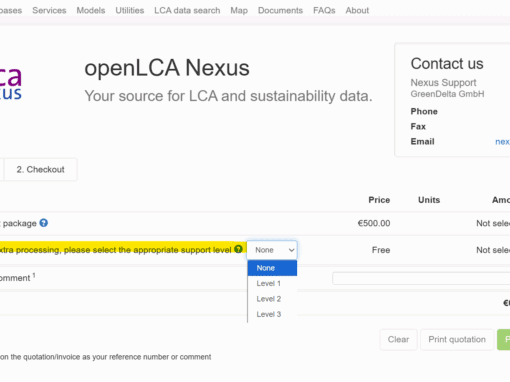Click the Fax label in Contact us
Screen dimensions: 510x382
coord(418,126)
